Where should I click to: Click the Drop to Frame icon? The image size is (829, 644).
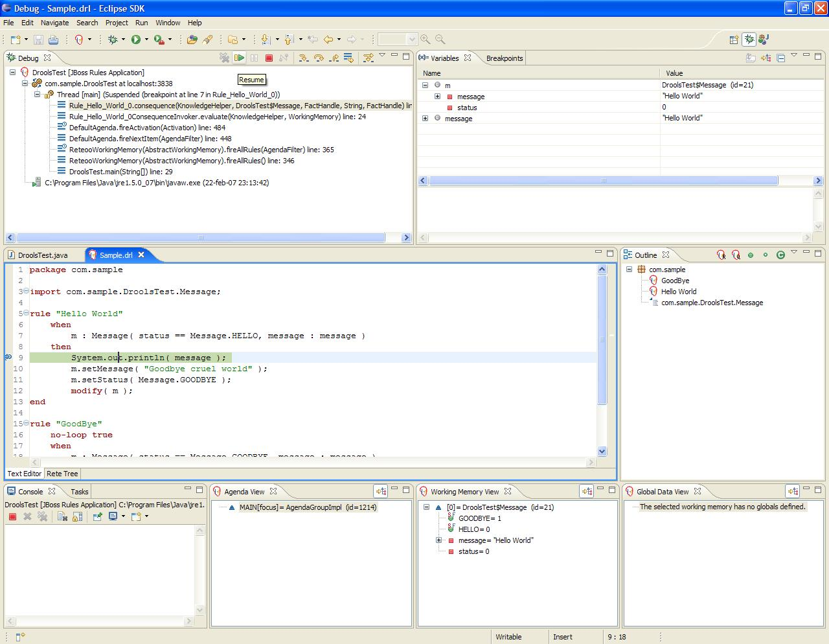(348, 58)
